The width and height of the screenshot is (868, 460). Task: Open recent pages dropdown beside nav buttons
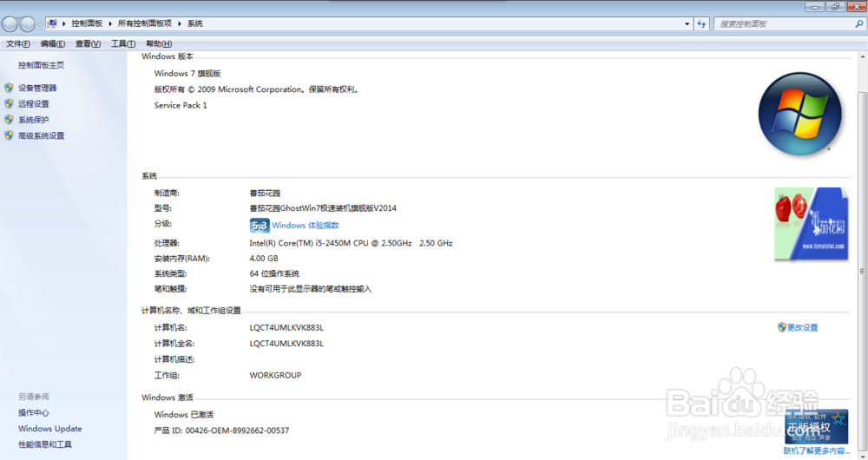coord(40,24)
